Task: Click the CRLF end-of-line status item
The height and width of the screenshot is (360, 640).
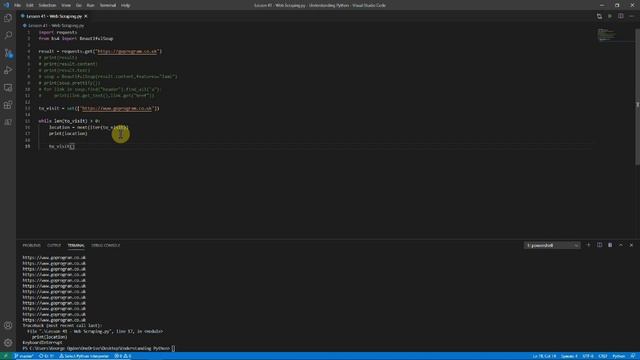Action: pos(602,356)
